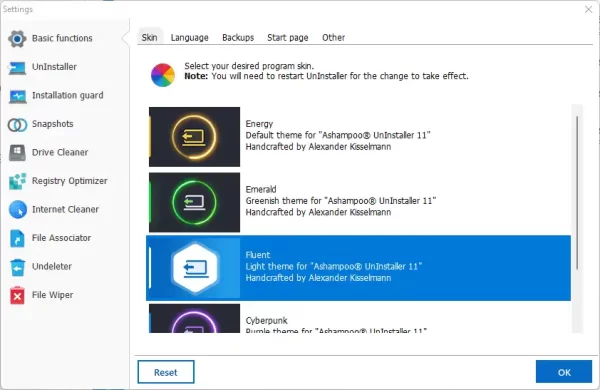The width and height of the screenshot is (600, 390).
Task: Click the Basic functions gear icon
Action: (17, 38)
